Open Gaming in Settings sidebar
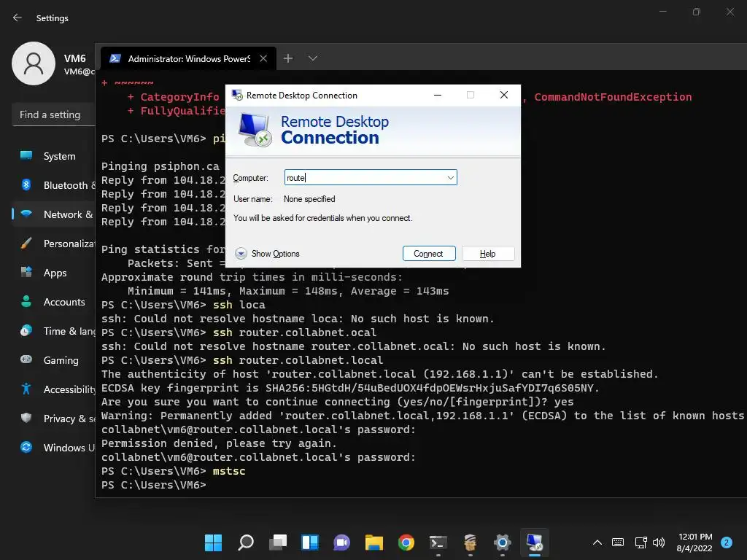Viewport: 747px width, 560px height. tap(53, 360)
